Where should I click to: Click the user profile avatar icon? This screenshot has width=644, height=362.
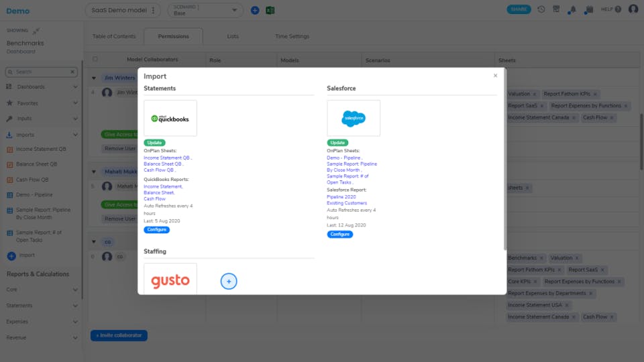tap(633, 9)
